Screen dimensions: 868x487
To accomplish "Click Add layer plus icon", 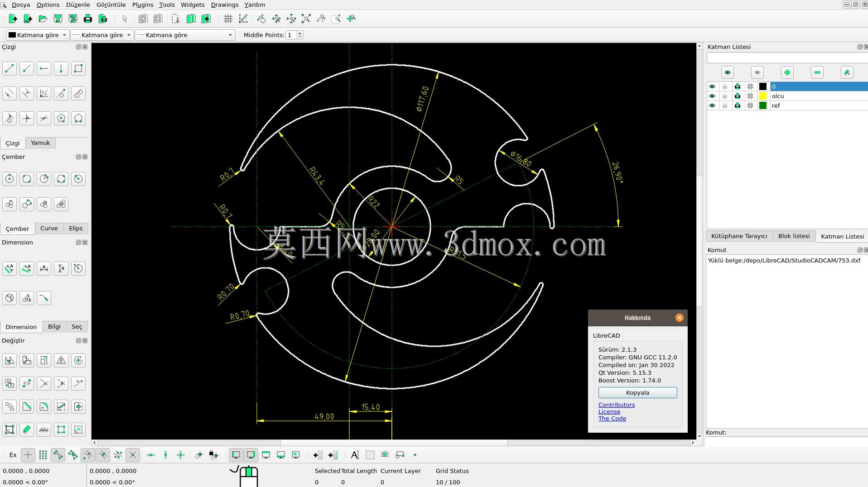I will 787,72.
